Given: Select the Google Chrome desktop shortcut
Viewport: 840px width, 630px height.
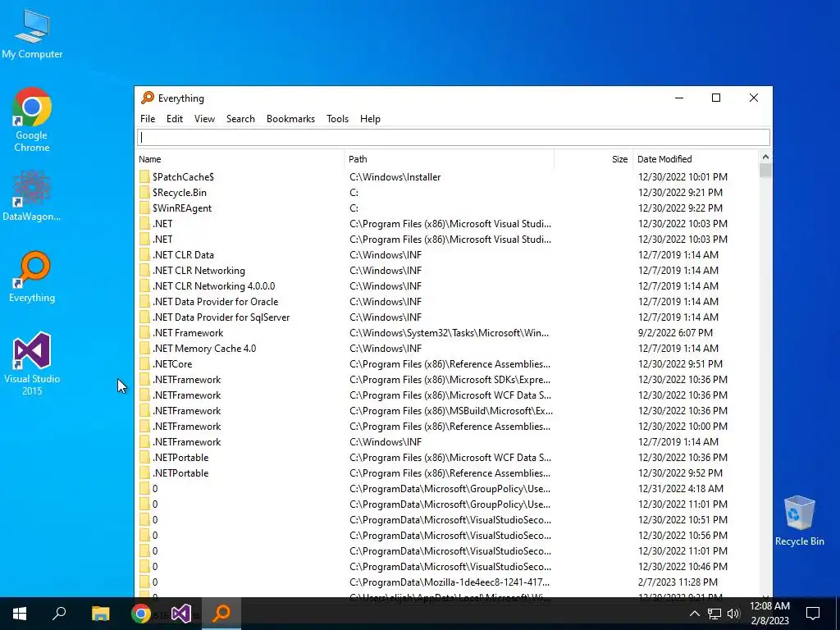Looking at the screenshot, I should (x=32, y=120).
